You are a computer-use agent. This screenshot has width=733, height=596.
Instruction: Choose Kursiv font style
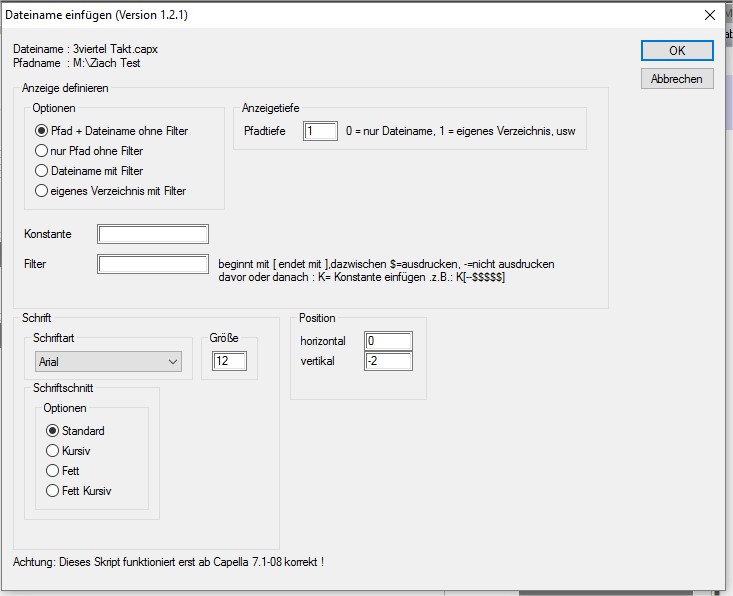53,451
